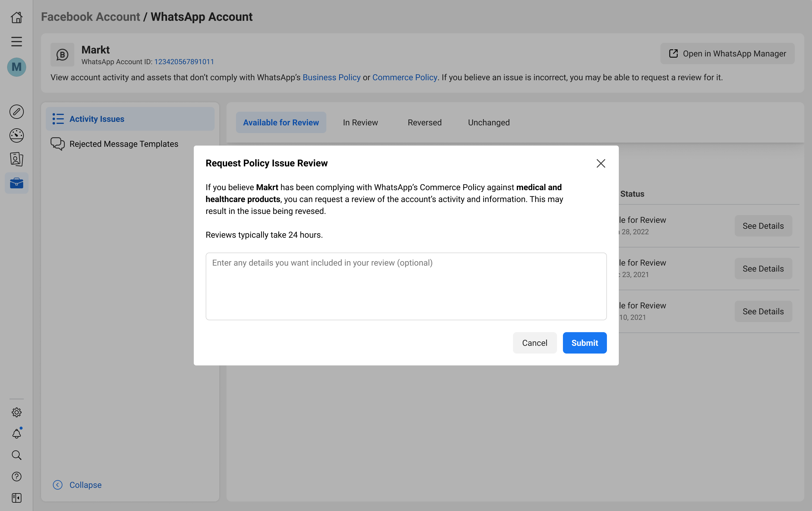See Details for the 28, 2022 issue
The height and width of the screenshot is (511, 812).
click(x=763, y=226)
